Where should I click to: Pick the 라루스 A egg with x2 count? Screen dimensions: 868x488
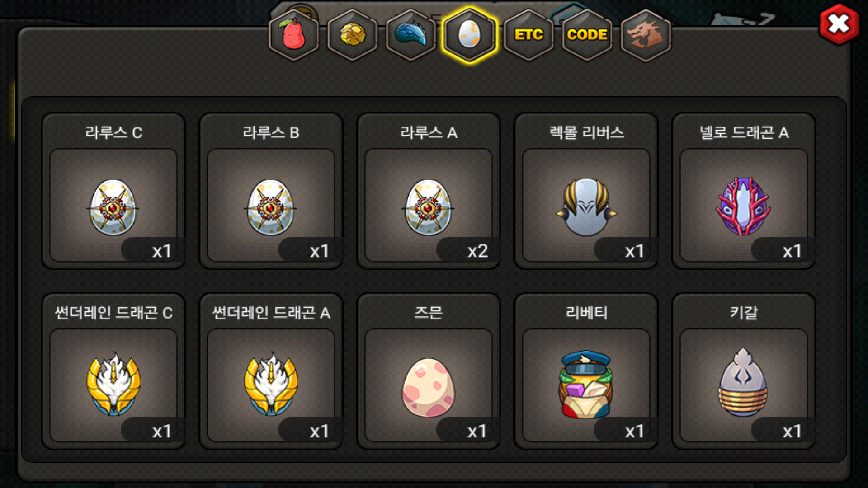[429, 191]
